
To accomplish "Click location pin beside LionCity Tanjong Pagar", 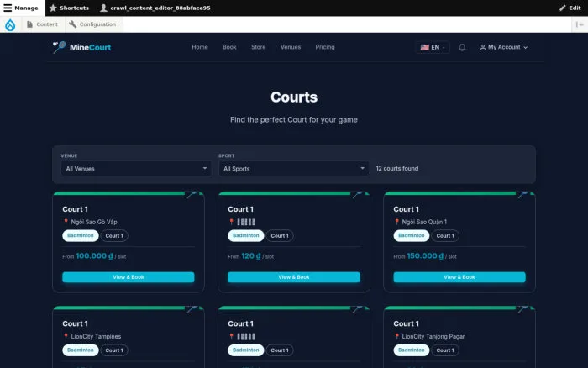I will coord(396,336).
